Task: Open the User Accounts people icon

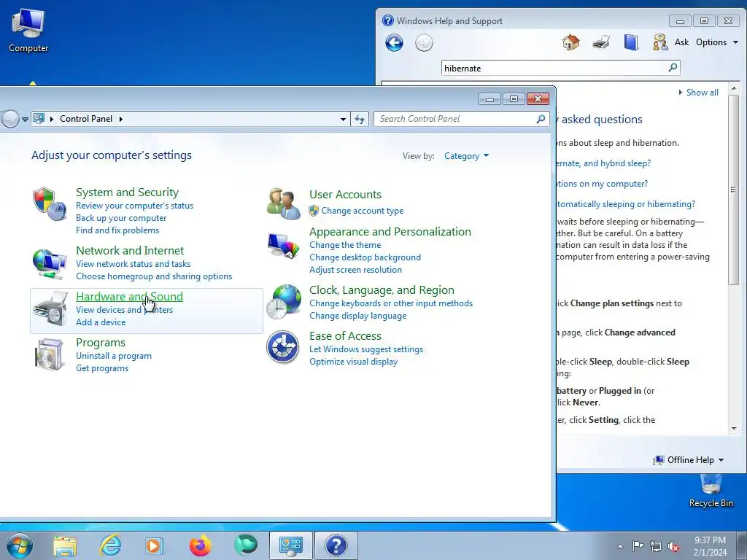Action: [x=284, y=204]
